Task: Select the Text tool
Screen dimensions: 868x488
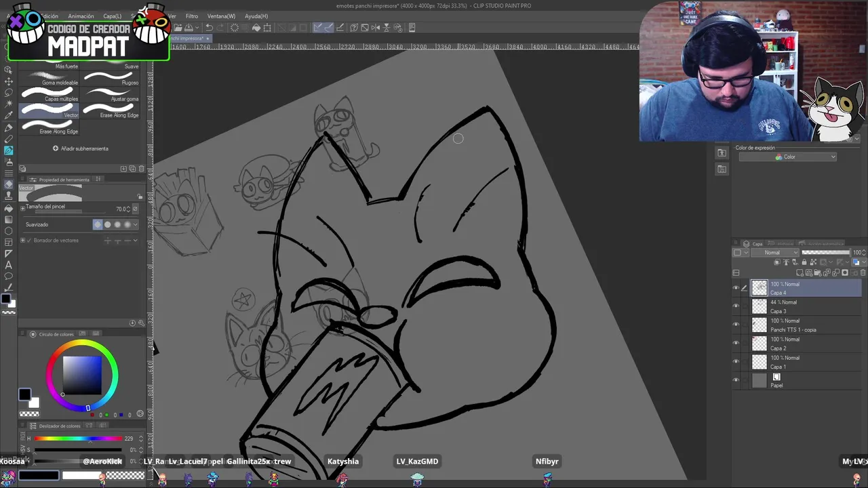Action: (x=9, y=265)
